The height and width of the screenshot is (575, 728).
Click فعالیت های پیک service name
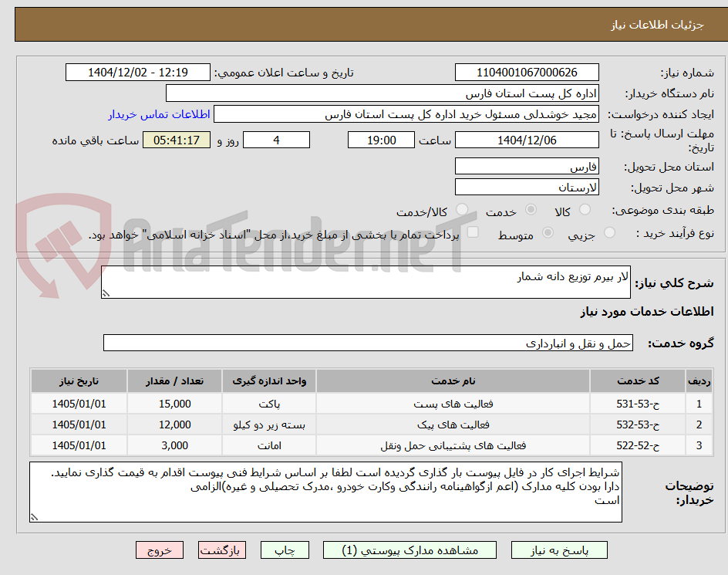point(453,424)
